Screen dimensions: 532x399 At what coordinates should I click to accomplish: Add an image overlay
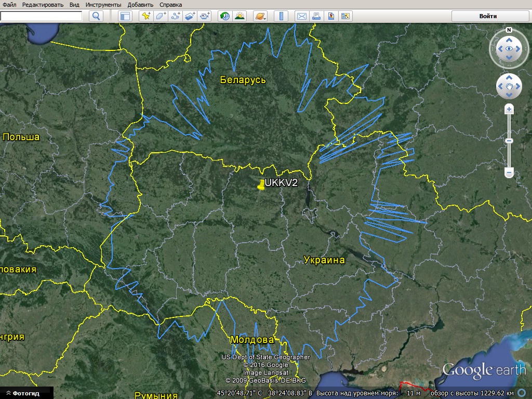pyautogui.click(x=190, y=16)
